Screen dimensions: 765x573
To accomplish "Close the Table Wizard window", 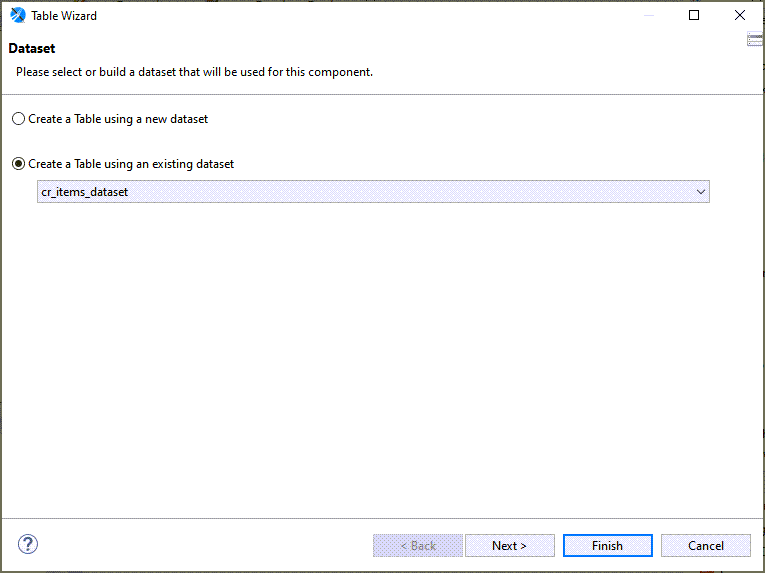I will (740, 16).
